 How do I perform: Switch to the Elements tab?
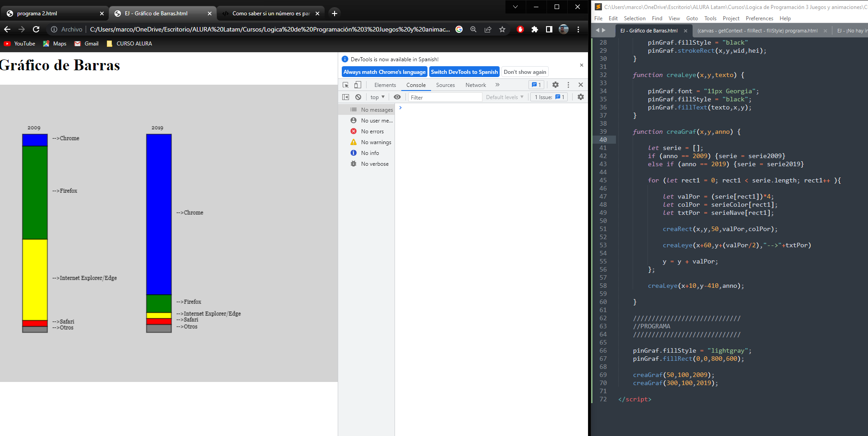tap(385, 85)
